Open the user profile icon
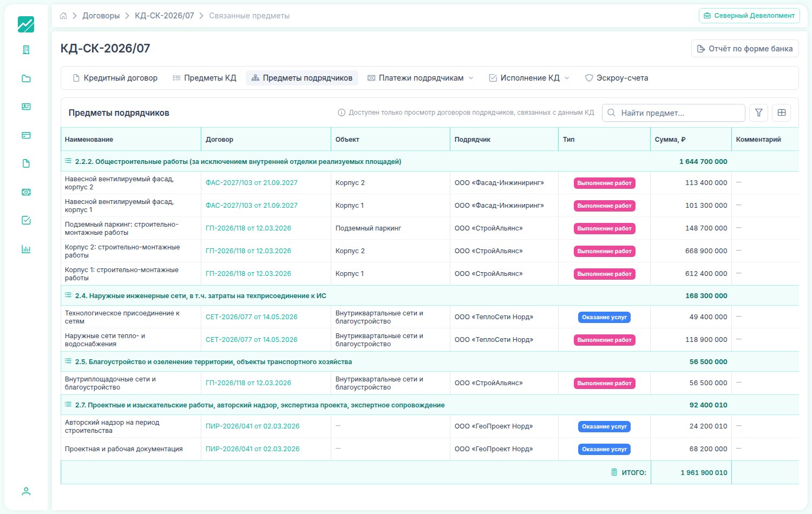Screen dimensions: 812x514 pyautogui.click(x=26, y=491)
